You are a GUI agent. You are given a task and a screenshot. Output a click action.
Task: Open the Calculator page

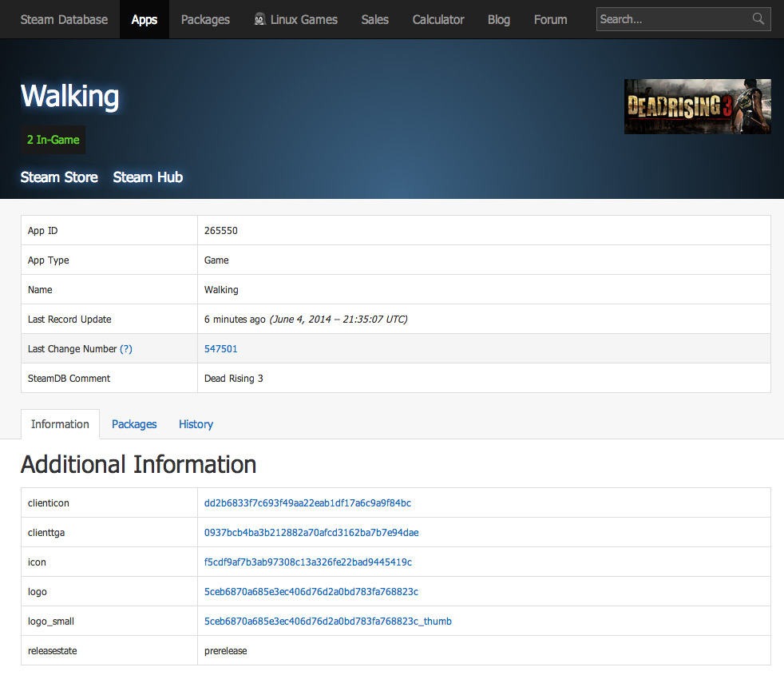(438, 19)
